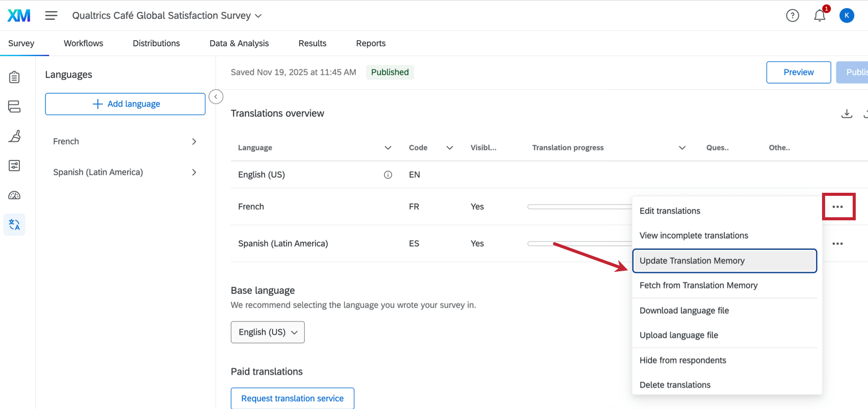Open the help question mark icon

[792, 16]
